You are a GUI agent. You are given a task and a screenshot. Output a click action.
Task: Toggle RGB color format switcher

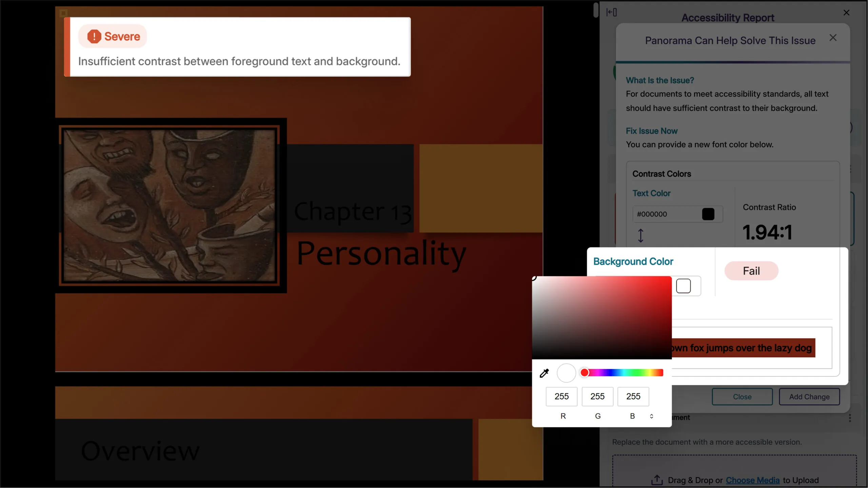(x=651, y=416)
